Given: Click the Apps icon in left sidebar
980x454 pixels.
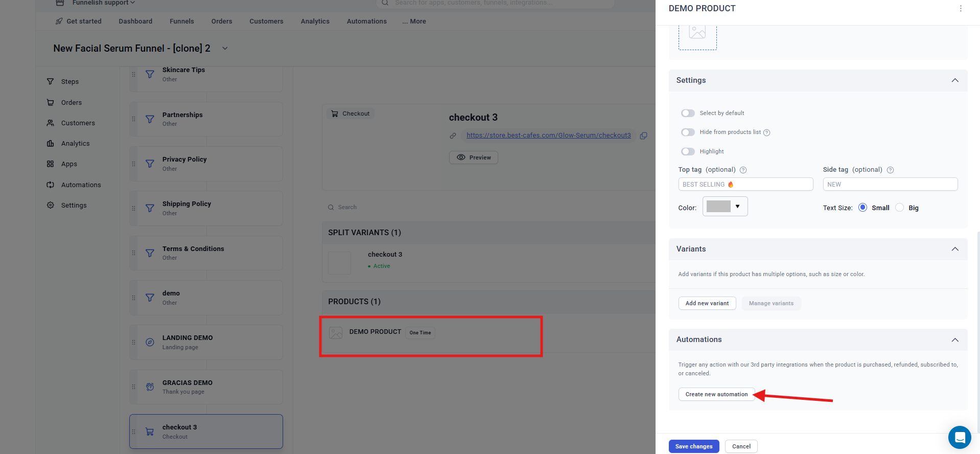Looking at the screenshot, I should coord(50,164).
